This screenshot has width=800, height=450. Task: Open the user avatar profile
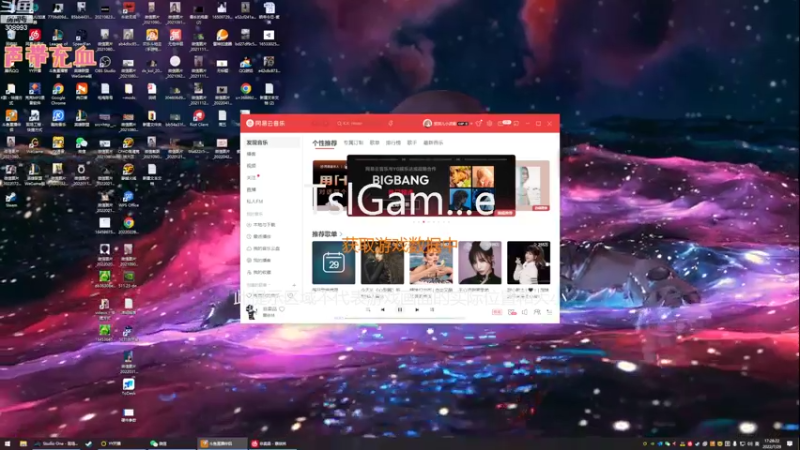428,123
